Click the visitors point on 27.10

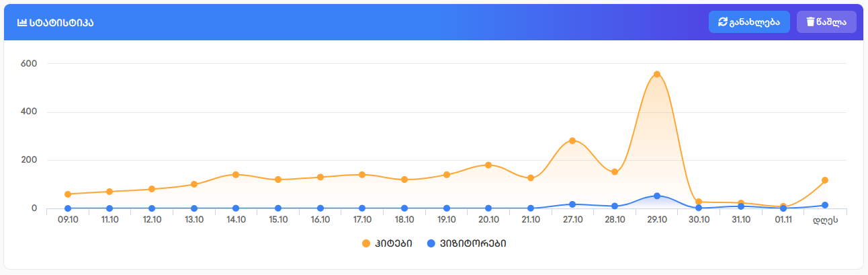point(572,204)
